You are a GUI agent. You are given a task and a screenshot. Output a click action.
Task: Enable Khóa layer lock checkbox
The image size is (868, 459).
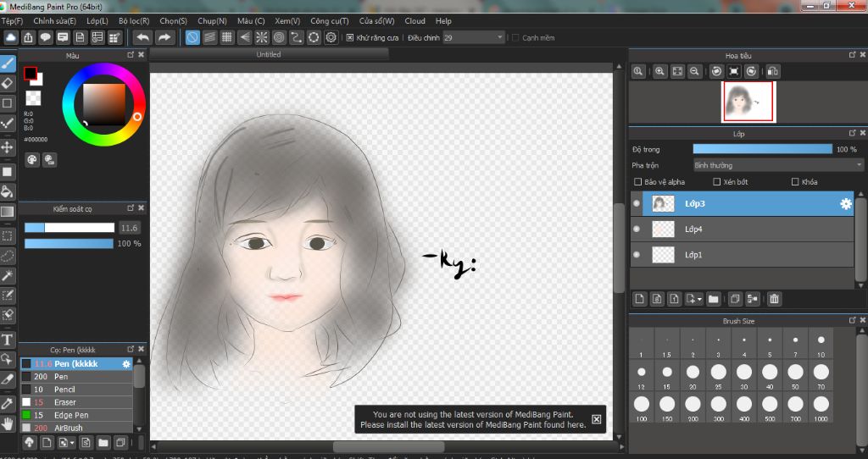pyautogui.click(x=795, y=181)
